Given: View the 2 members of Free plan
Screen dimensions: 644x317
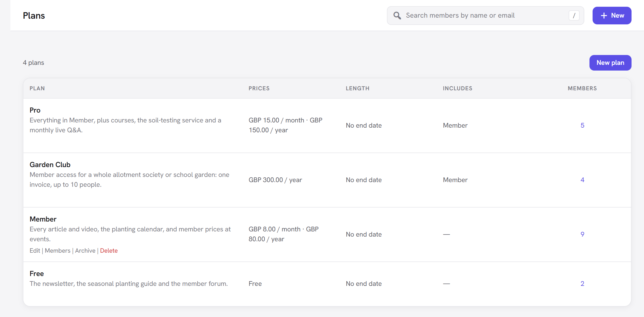Looking at the screenshot, I should [x=582, y=284].
